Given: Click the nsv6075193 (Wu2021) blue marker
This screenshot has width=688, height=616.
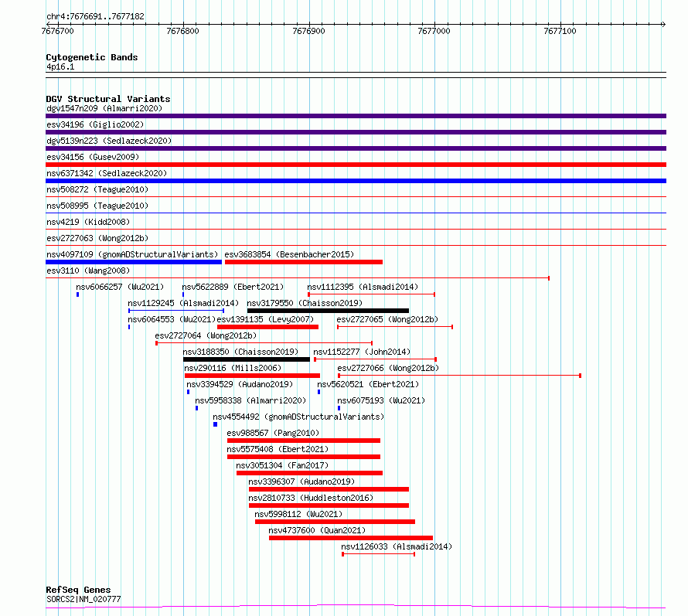Looking at the screenshot, I should [x=339, y=408].
